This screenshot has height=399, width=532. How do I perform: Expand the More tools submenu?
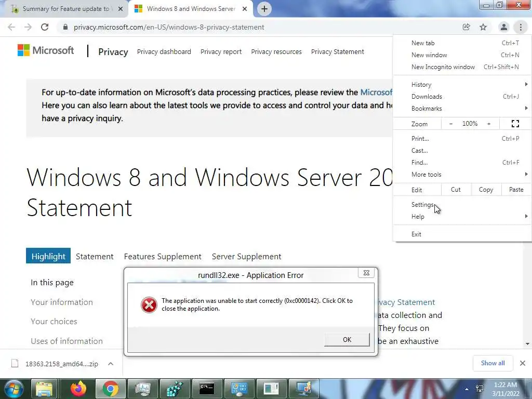pyautogui.click(x=462, y=175)
